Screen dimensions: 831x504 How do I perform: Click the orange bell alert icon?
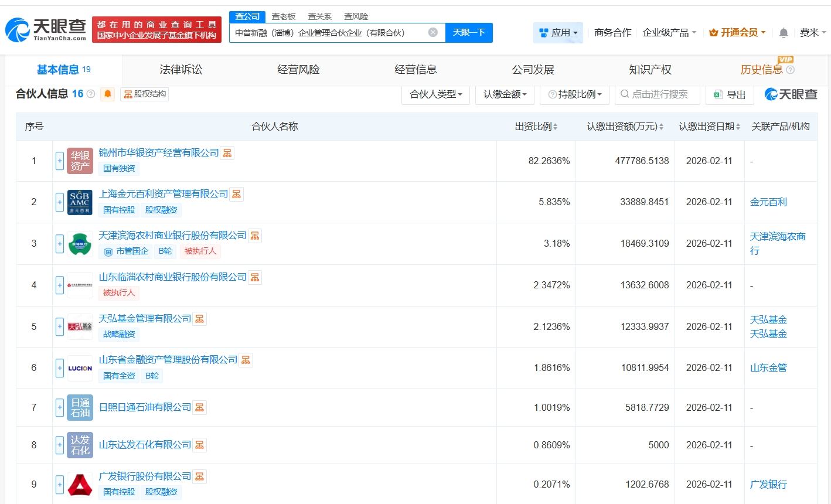[x=107, y=94]
